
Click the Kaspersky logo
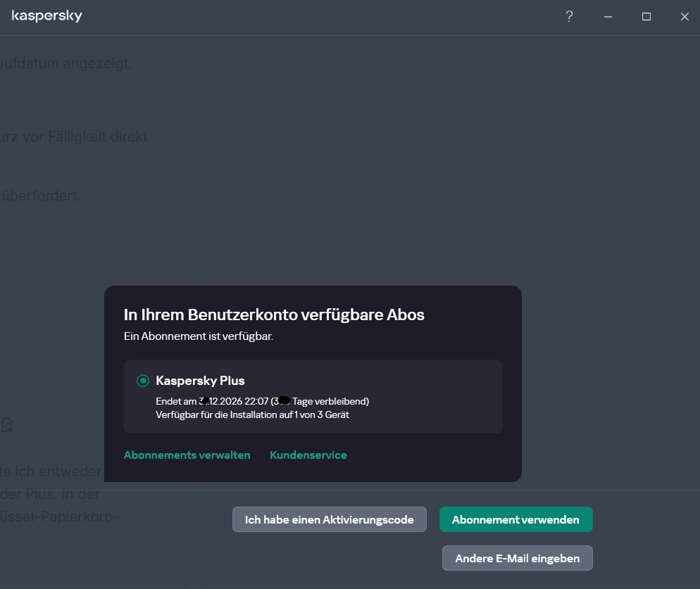point(47,16)
